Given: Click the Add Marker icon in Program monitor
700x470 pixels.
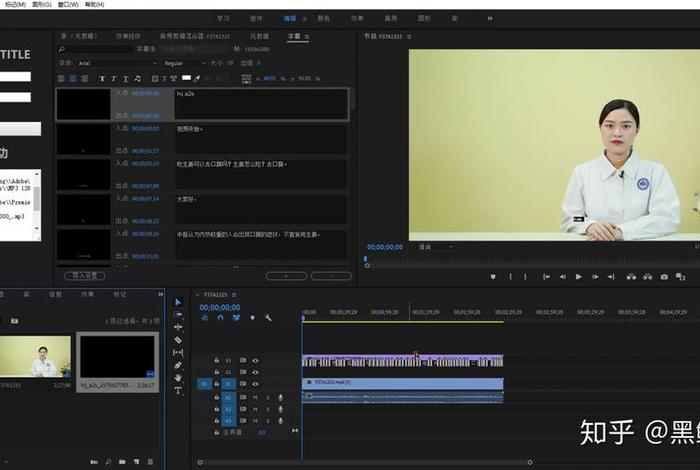Looking at the screenshot, I should [x=492, y=277].
